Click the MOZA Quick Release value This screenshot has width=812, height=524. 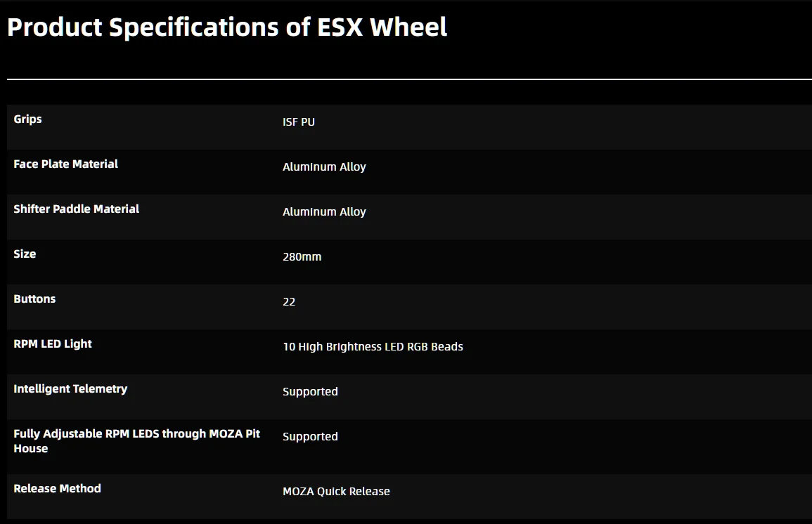click(336, 492)
